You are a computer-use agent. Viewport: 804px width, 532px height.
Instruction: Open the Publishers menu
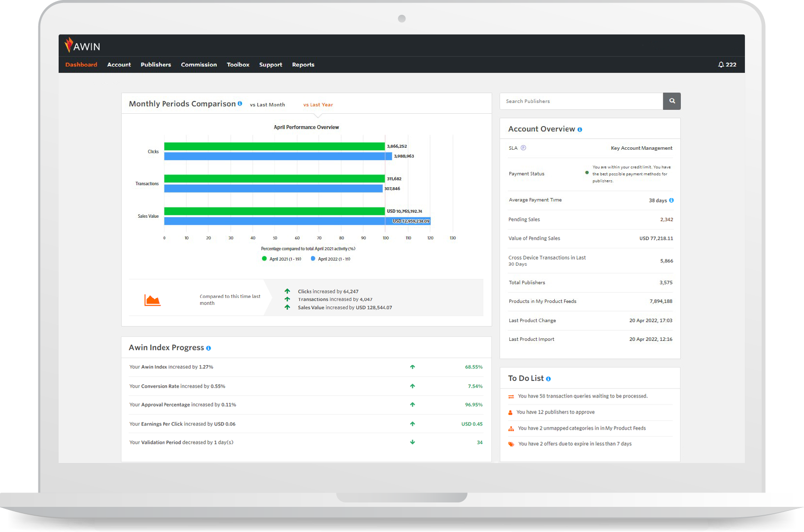tap(156, 65)
